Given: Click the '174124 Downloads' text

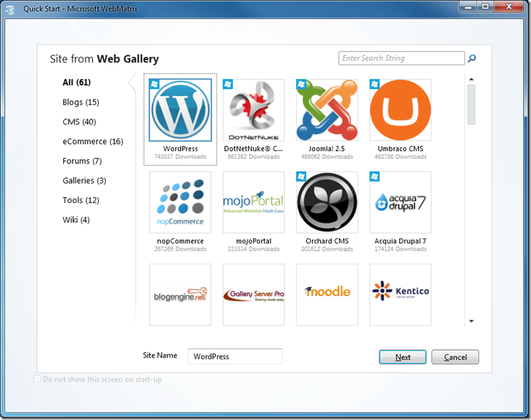Looking at the screenshot, I should (400, 249).
